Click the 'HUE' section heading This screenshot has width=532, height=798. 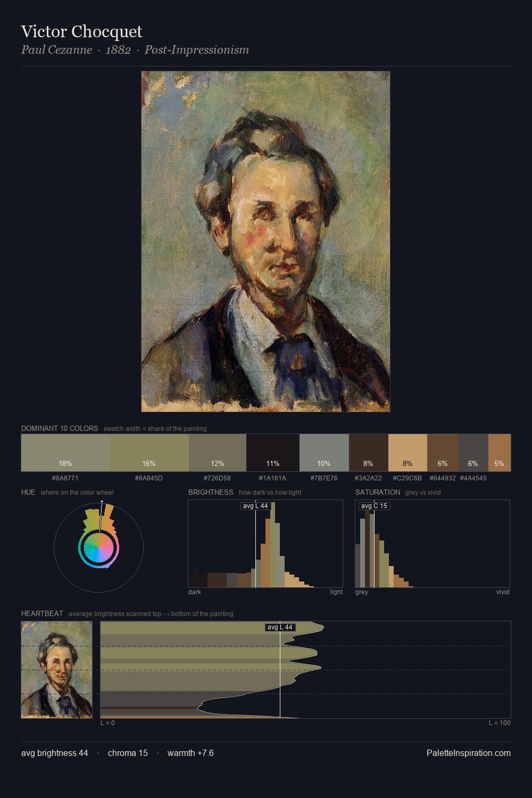coord(28,492)
